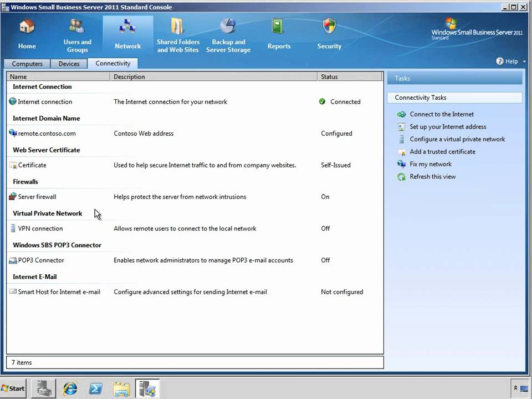Click the VPN connection server icon

(13, 228)
